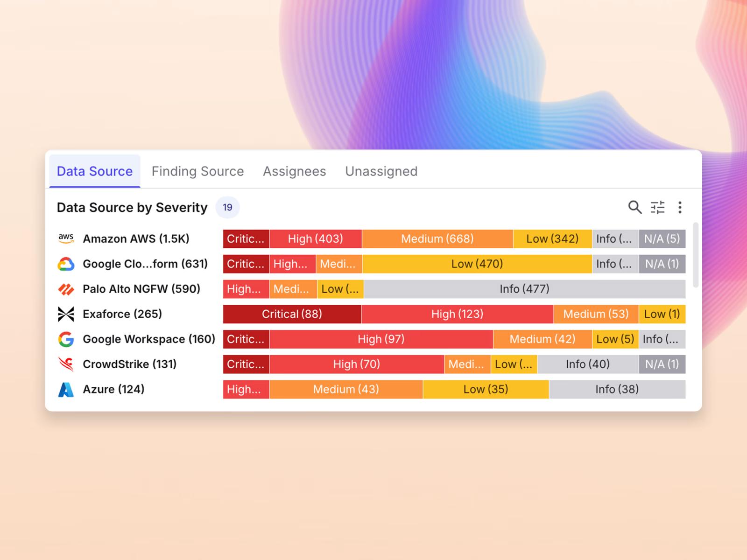Select the CrowdStrike (131) label

130,364
